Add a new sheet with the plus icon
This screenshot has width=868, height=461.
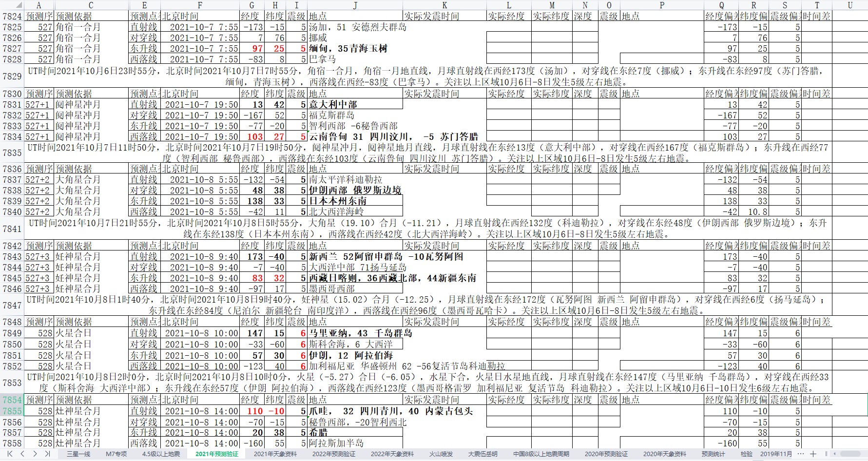813,454
